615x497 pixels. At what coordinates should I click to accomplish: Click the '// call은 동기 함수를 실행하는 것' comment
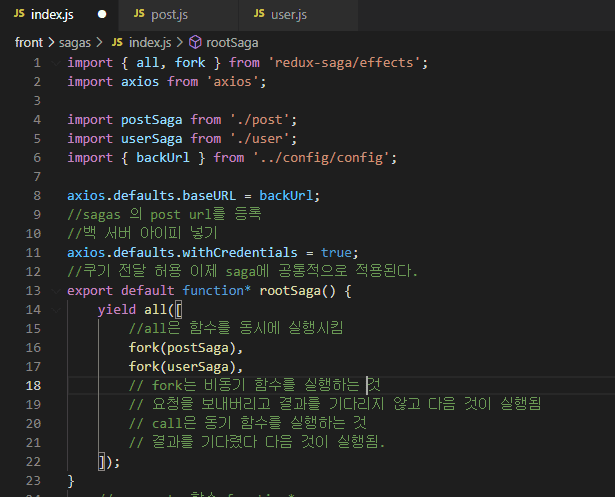click(x=248, y=423)
